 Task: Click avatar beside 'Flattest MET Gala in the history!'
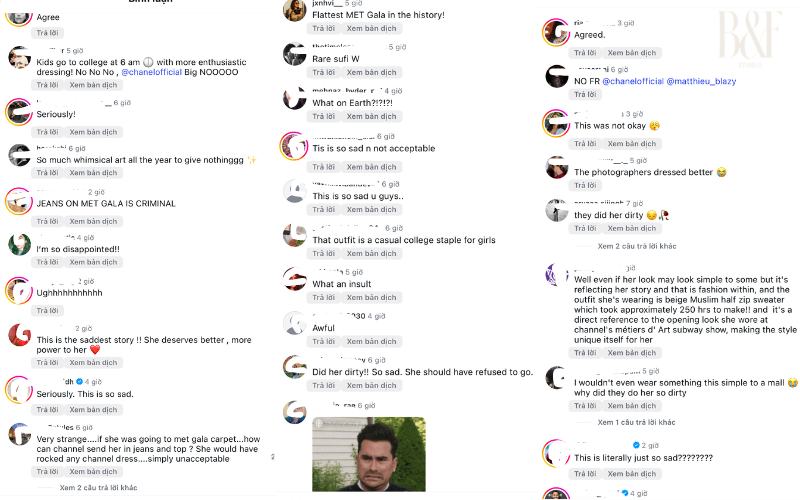coord(295,10)
